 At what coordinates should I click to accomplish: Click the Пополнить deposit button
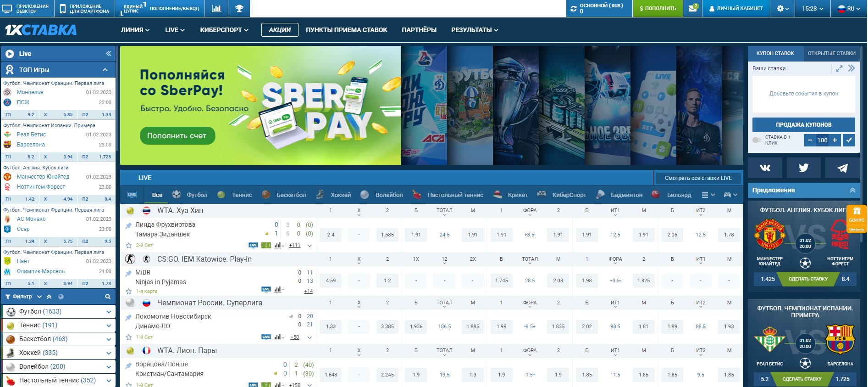tap(658, 8)
